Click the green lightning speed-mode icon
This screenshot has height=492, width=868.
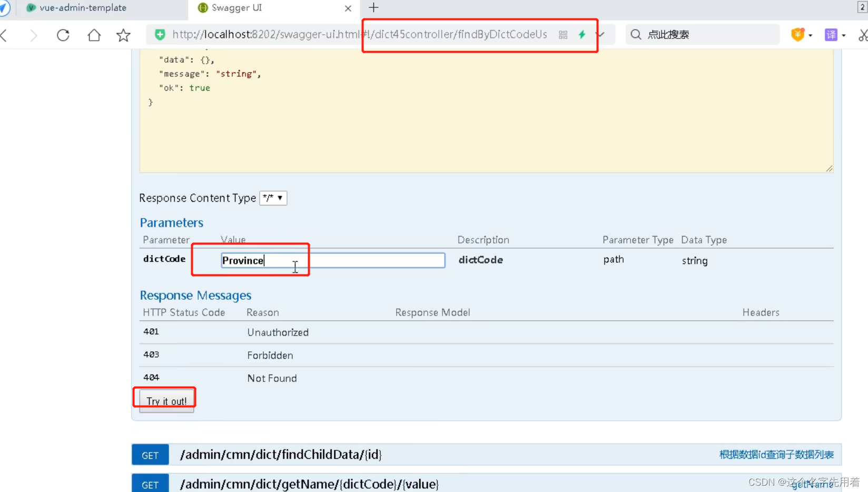click(x=582, y=35)
